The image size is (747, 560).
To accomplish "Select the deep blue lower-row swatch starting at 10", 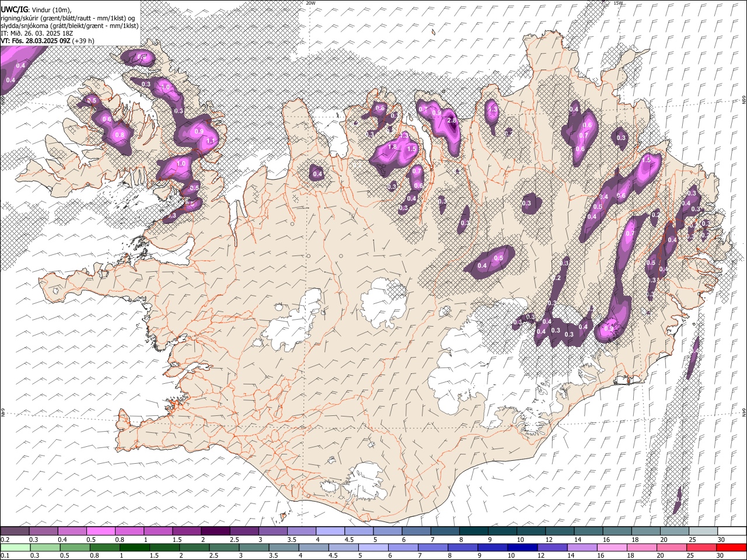I will (522, 547).
